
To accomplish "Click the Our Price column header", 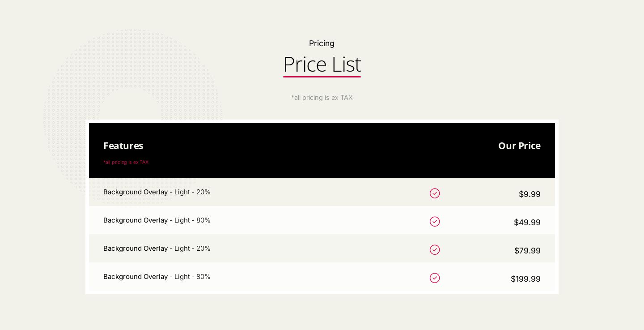I will click(519, 146).
